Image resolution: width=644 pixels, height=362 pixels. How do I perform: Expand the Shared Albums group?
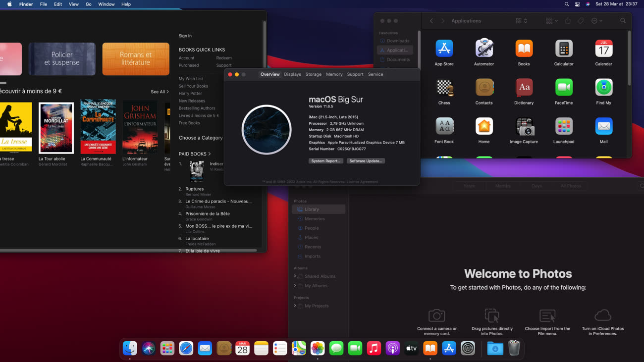pos(295,276)
